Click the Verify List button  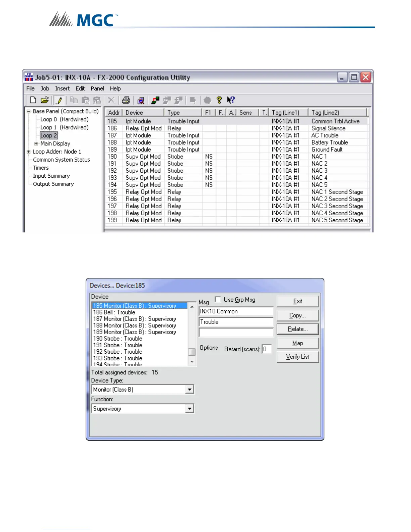point(298,357)
